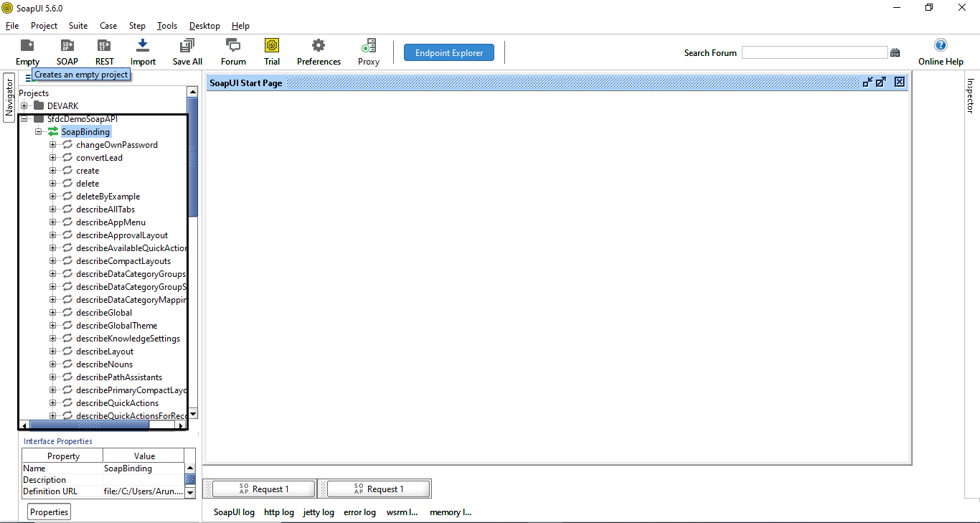Viewport: 980px width, 523px height.
Task: Expand the describeLayout operation
Action: [x=53, y=352]
